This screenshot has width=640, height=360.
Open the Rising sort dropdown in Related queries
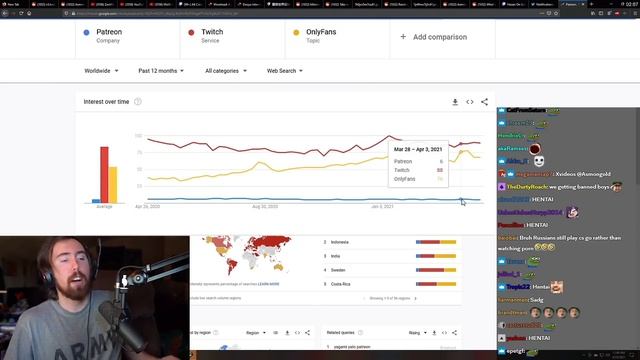(x=418, y=333)
